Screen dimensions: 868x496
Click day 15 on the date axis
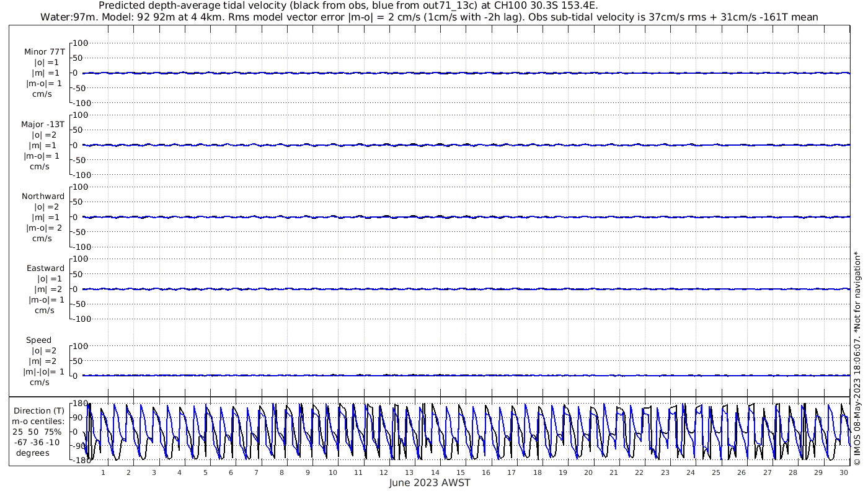pyautogui.click(x=461, y=472)
